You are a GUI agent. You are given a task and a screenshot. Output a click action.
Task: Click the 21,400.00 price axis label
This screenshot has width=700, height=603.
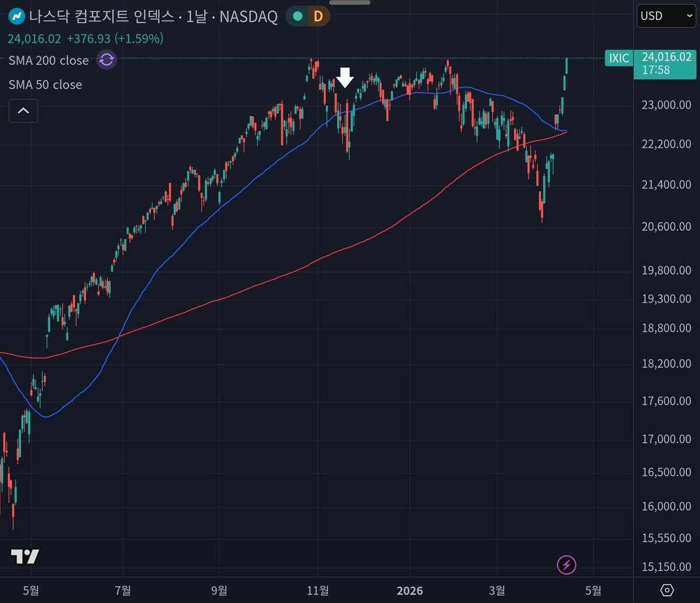click(667, 184)
